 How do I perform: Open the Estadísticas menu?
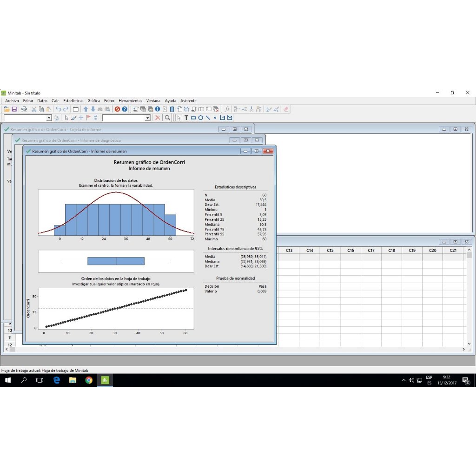(x=73, y=100)
